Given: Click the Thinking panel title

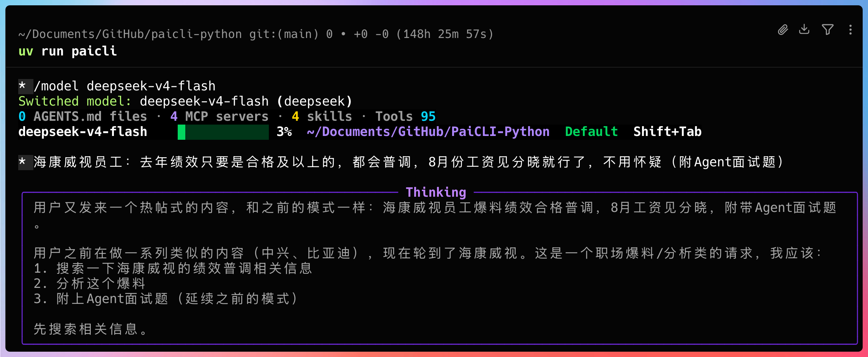Looking at the screenshot, I should 436,192.
